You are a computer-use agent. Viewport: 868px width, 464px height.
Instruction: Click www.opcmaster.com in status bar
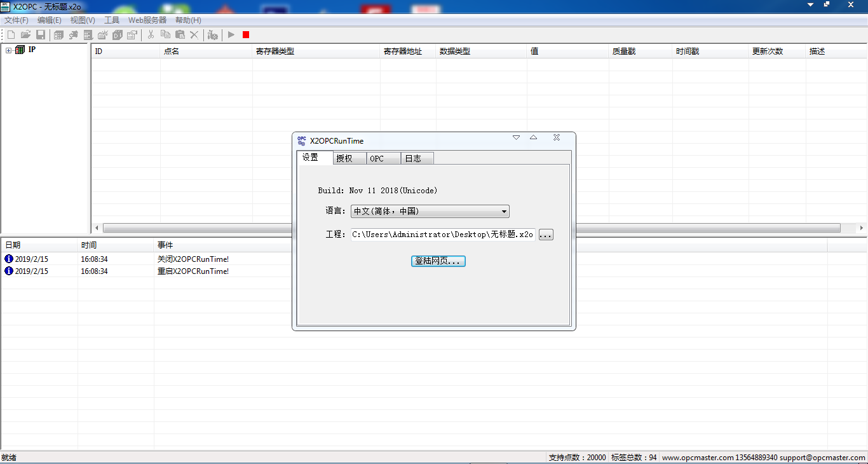point(697,458)
